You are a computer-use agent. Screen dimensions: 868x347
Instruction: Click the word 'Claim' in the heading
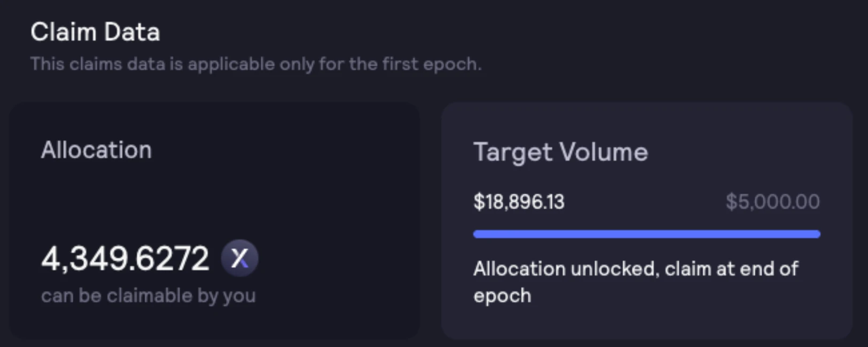tap(63, 32)
